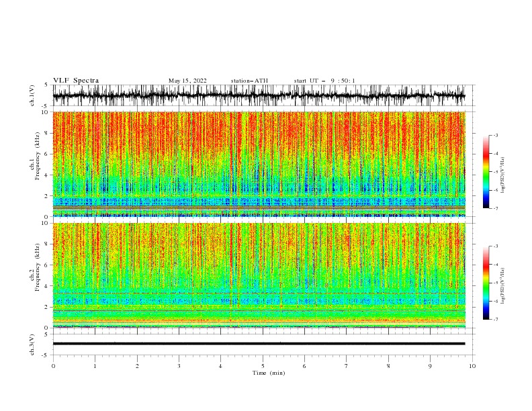Viewport: 532px width, 411px height.
Task: Select the "start UT = 9 :50: 1" text
Action: pyautogui.click(x=324, y=81)
